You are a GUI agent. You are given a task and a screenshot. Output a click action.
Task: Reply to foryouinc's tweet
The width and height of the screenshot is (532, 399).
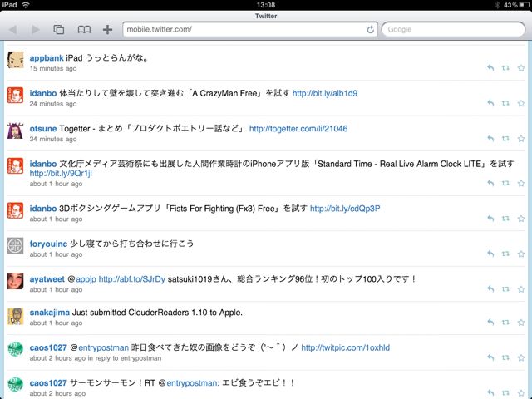(x=490, y=254)
